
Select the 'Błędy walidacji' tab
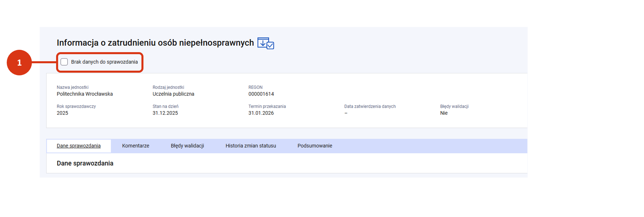click(x=187, y=146)
